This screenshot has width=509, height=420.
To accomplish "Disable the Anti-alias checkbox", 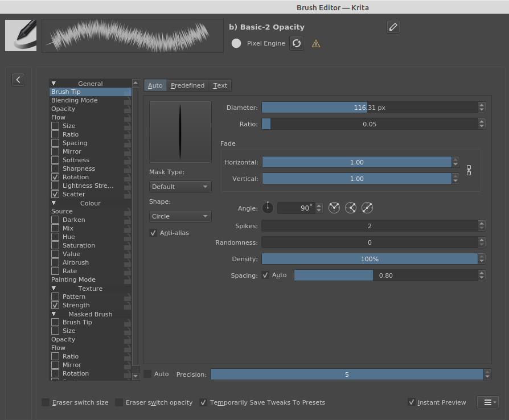I will point(153,233).
